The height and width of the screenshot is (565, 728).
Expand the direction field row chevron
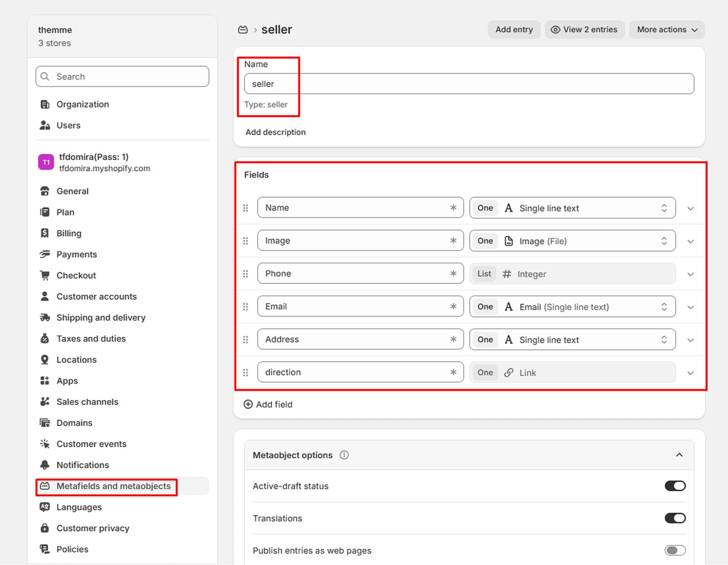click(691, 373)
